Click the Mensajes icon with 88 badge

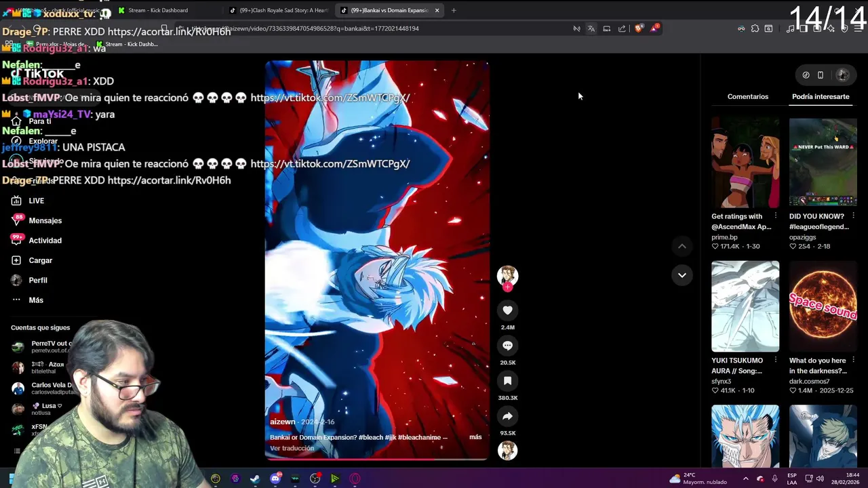click(x=16, y=220)
